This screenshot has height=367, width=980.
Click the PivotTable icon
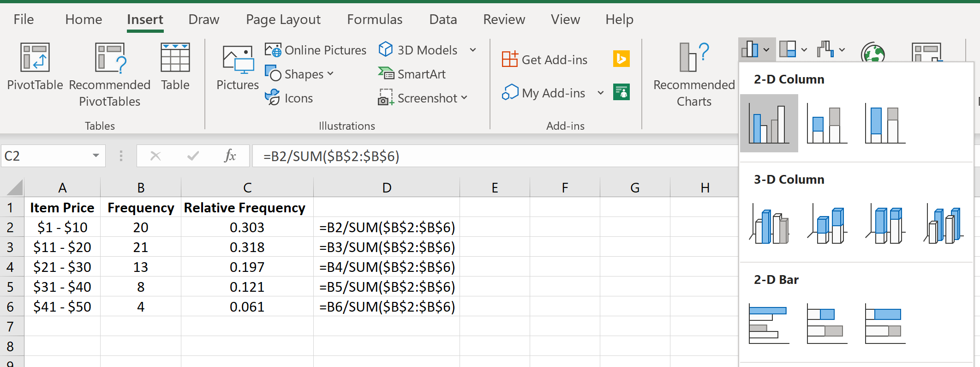tap(35, 58)
